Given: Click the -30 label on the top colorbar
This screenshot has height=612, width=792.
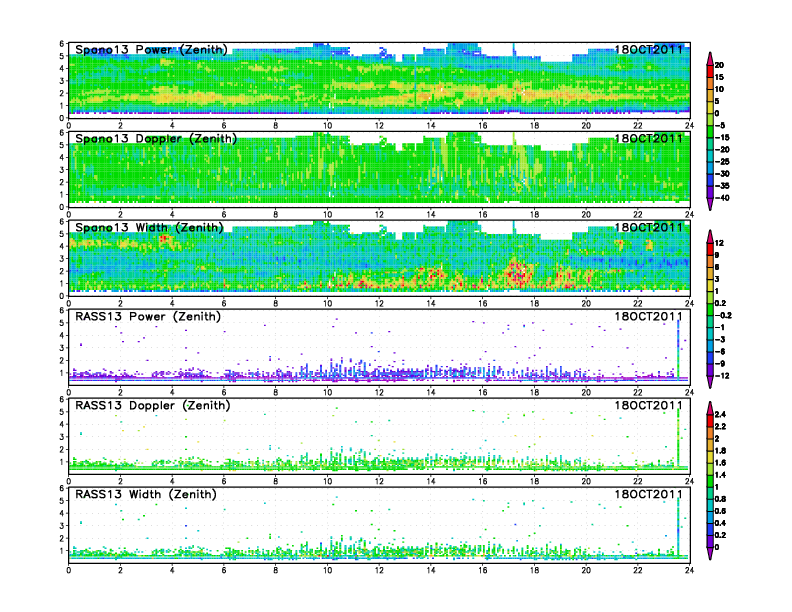Looking at the screenshot, I should [x=722, y=174].
